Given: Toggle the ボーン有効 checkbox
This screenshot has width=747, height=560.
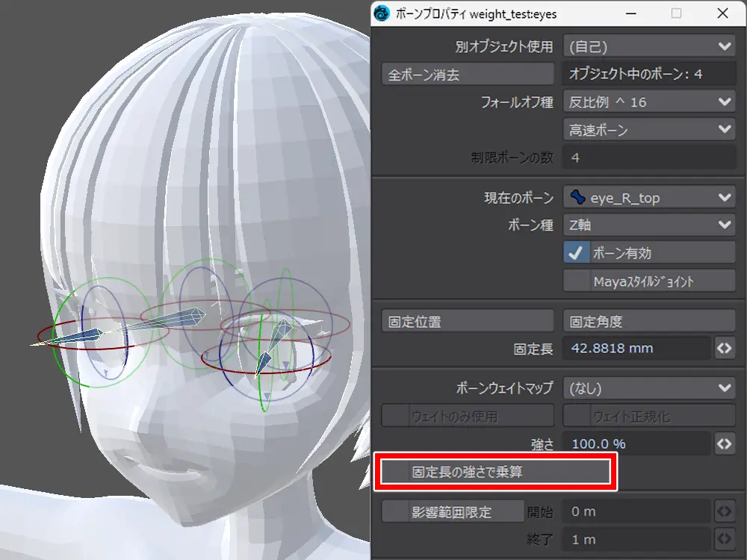Looking at the screenshot, I should click(575, 252).
